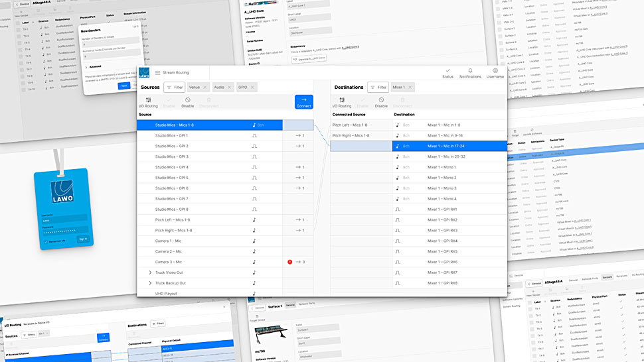The image size is (644, 362).
Task: Click Password field on login badge
Action: 66,231
